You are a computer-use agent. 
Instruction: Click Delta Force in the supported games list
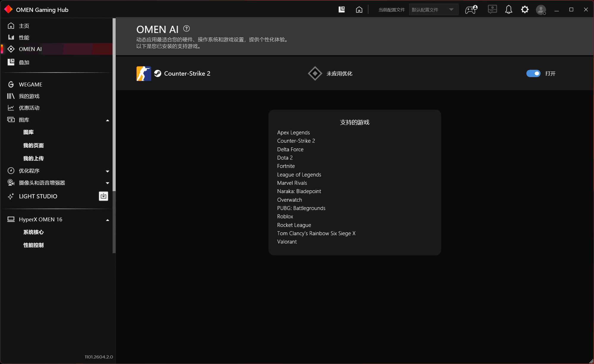(290, 149)
